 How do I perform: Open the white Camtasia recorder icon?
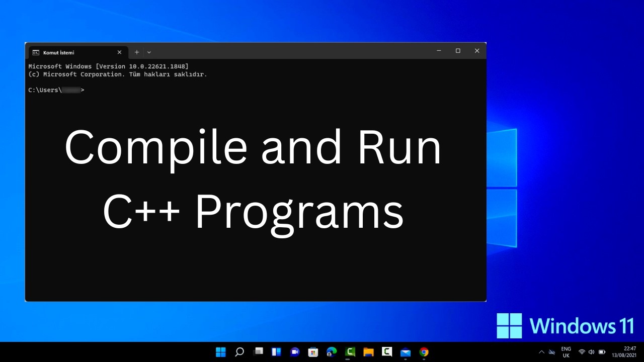coord(387,352)
